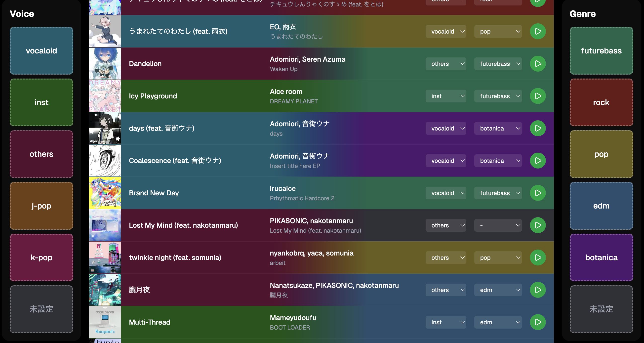Play Coalescence by Adomiori
The image size is (644, 343).
537,160
